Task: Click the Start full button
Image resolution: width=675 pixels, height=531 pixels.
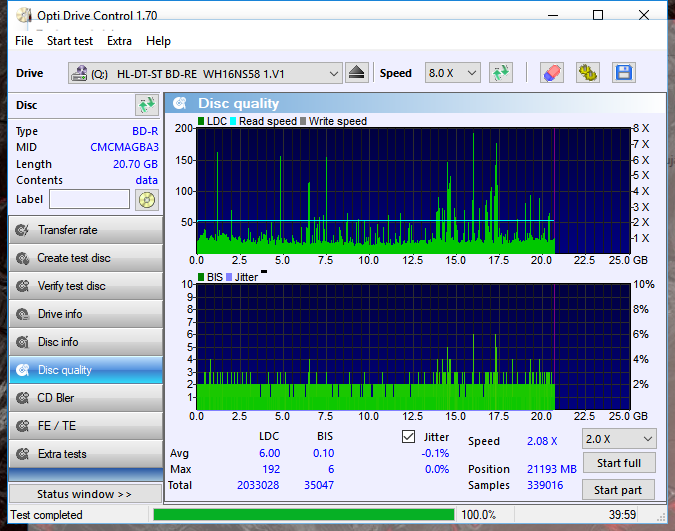Action: [x=619, y=463]
